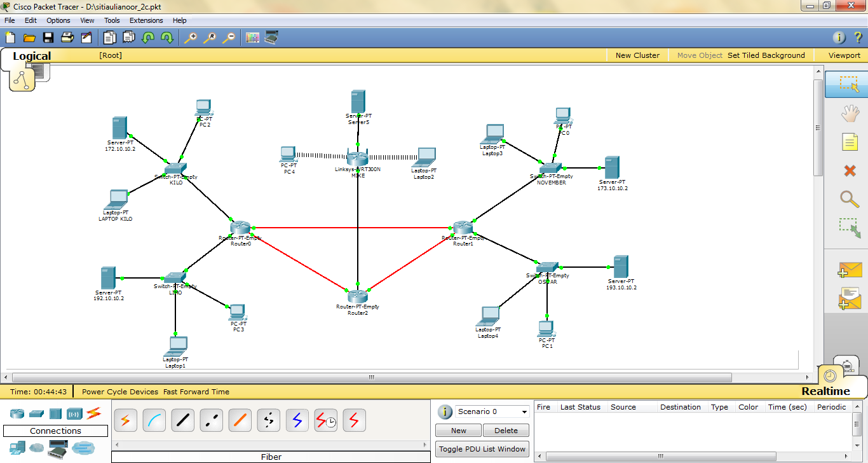The width and height of the screenshot is (868, 463).
Task: Switch to the Logical workspace tab
Action: (x=32, y=56)
